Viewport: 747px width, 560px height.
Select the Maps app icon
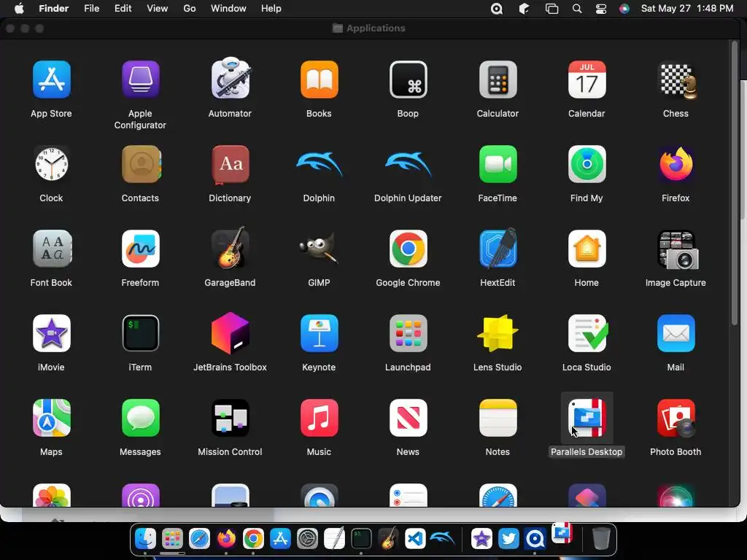[x=52, y=418]
